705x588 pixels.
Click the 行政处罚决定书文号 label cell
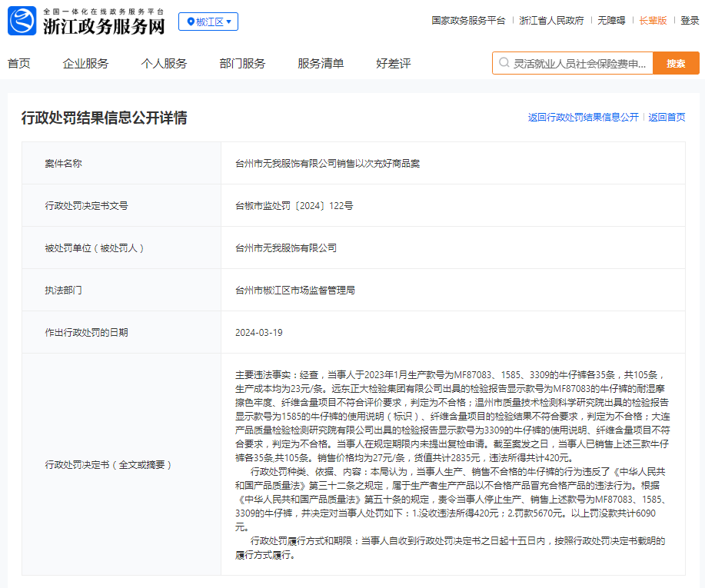click(x=121, y=205)
